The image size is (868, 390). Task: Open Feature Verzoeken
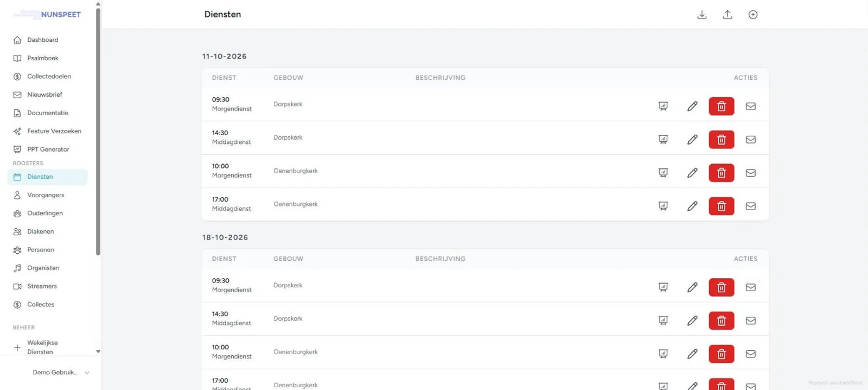47,131
